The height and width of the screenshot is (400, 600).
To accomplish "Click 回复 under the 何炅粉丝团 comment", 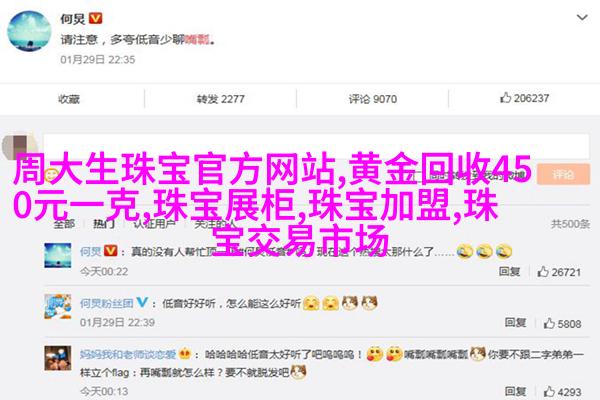I will 515,323.
